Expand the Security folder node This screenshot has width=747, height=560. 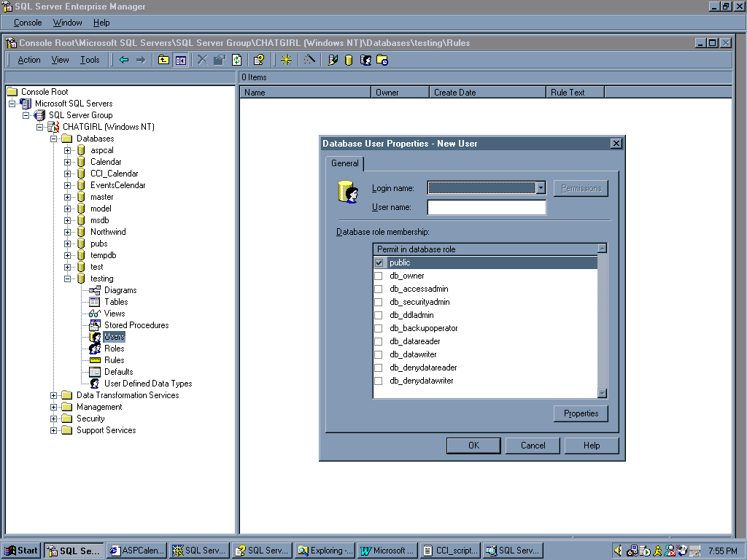pos(53,419)
